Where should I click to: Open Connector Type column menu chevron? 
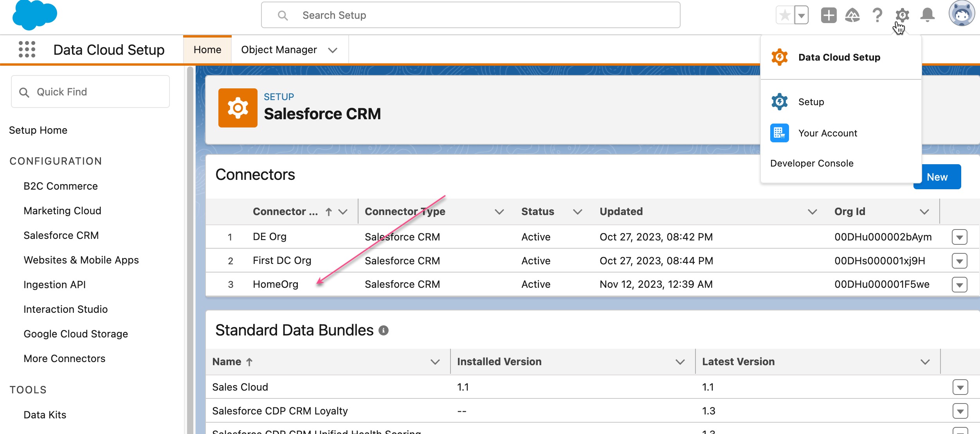[x=499, y=212]
